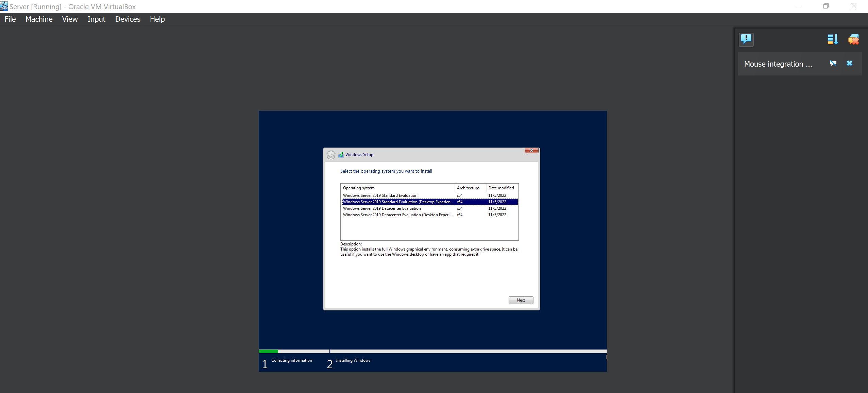Click the Back arrow in Windows Setup
Screen dimensions: 868x393
tap(331, 155)
